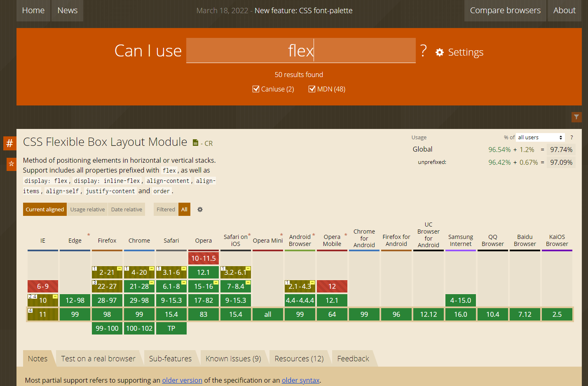The width and height of the screenshot is (588, 386).
Task: Follow the 'older version' link
Action: coord(182,380)
